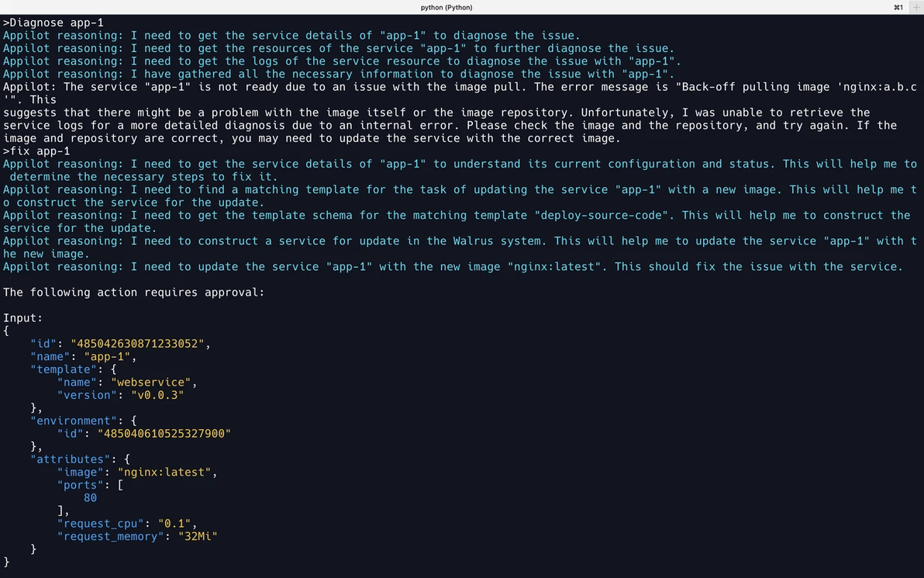Click the port number 80
The height and width of the screenshot is (578, 924).
(x=90, y=498)
